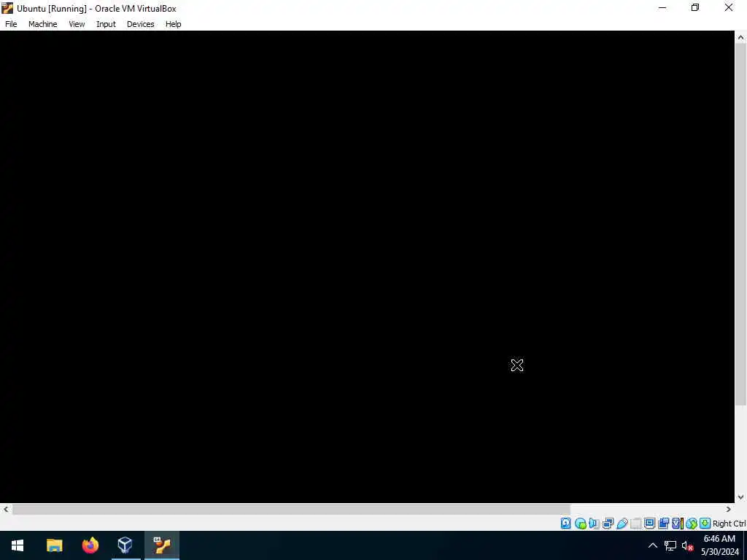Launch Firefox from the taskbar
The height and width of the screenshot is (560, 747).
90,545
